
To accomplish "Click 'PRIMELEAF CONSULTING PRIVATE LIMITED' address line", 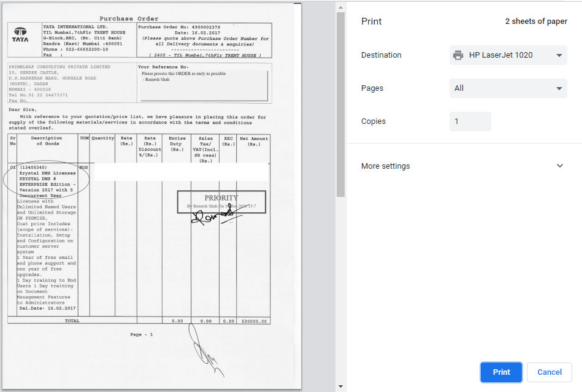I will [x=59, y=67].
